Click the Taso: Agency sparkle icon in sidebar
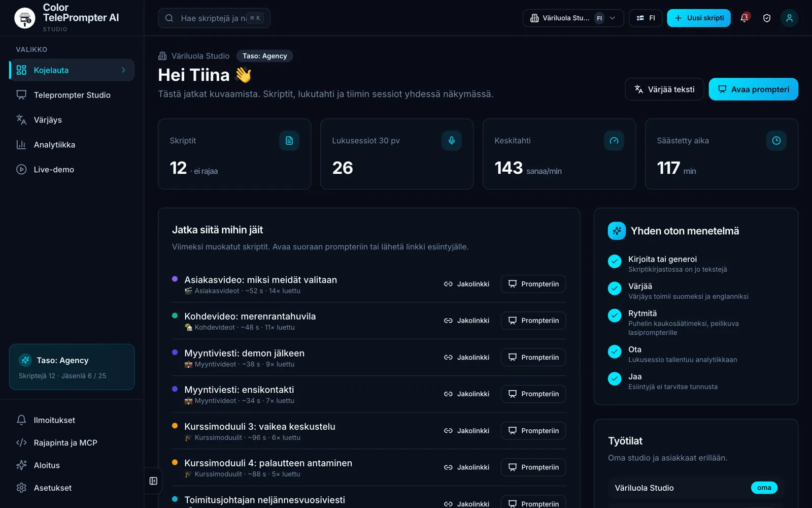The height and width of the screenshot is (508, 812). (25, 360)
